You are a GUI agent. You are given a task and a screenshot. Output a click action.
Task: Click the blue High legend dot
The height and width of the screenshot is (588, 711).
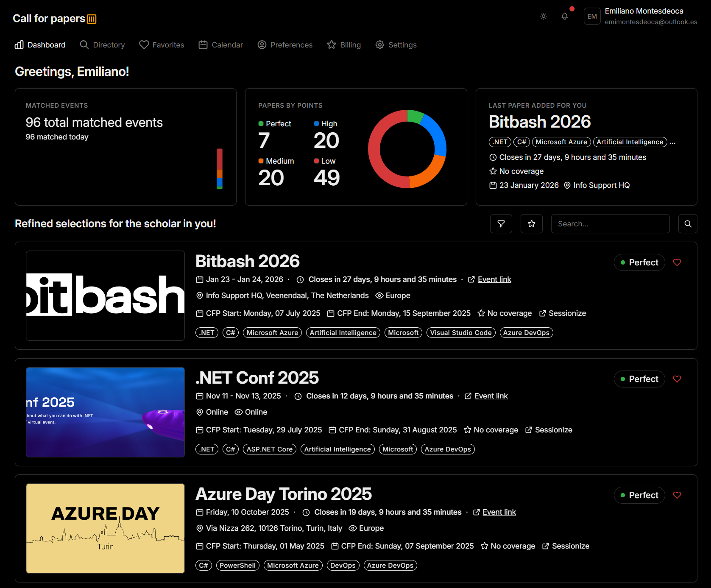coord(316,124)
